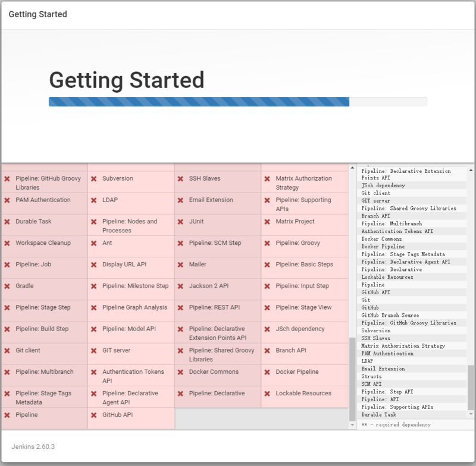The image size is (476, 466).
Task: Click the Getting Started title bar
Action: [x=38, y=14]
